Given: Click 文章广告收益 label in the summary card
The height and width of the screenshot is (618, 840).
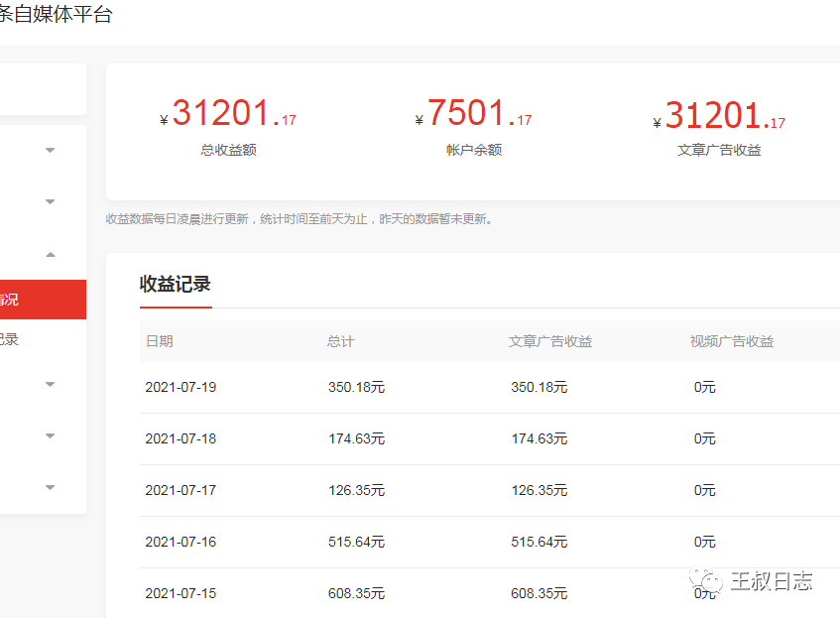Looking at the screenshot, I should pos(719,150).
